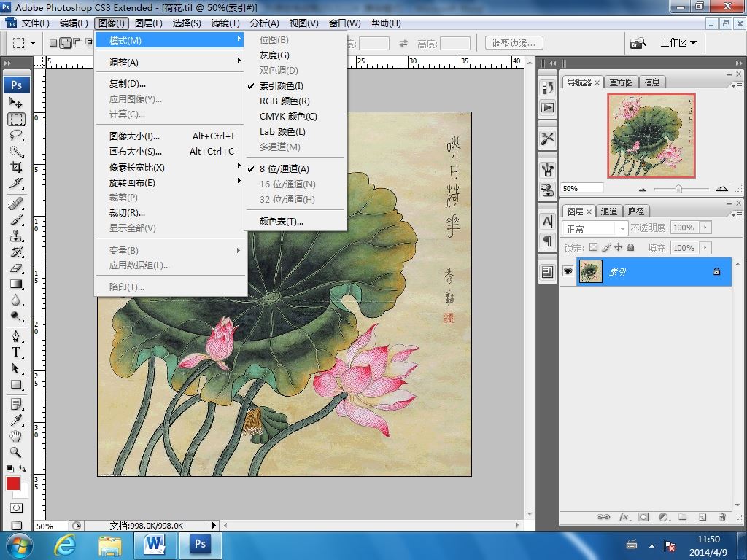Choose 灰度 mode
Screen dimensions: 747x560
(295, 55)
